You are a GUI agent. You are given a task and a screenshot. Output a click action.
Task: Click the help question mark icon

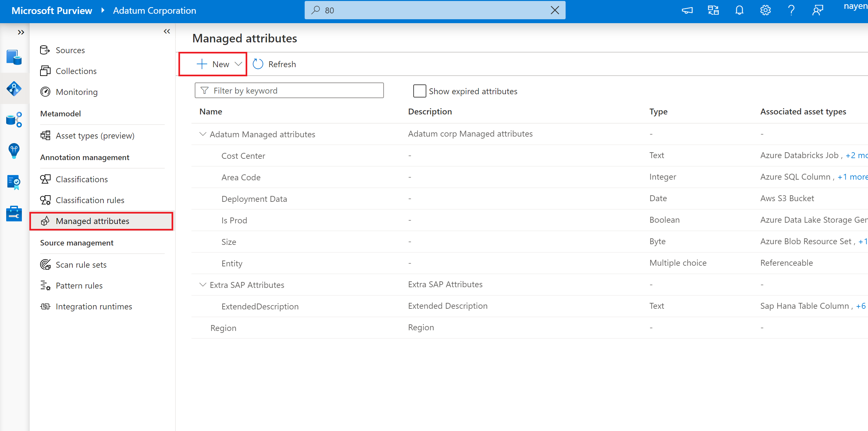click(791, 10)
